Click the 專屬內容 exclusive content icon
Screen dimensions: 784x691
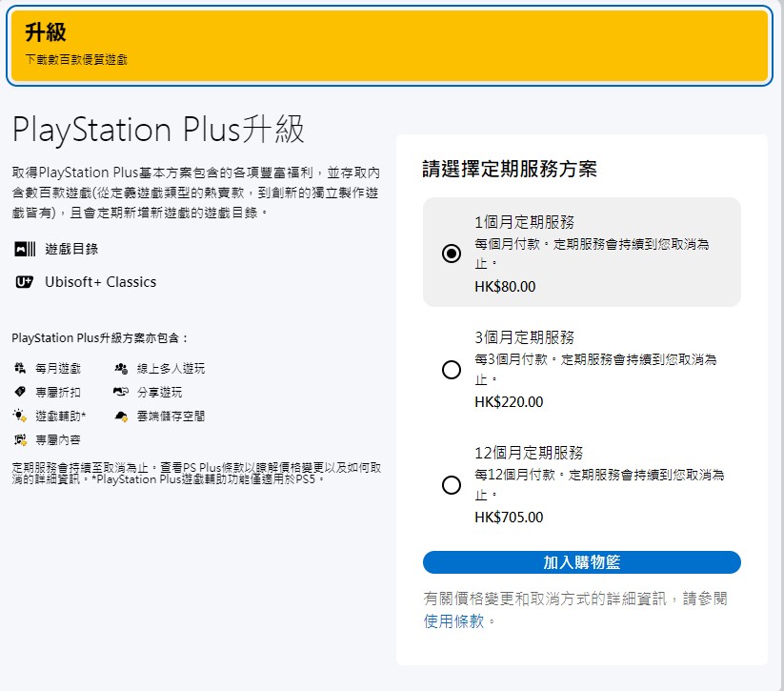coord(20,439)
